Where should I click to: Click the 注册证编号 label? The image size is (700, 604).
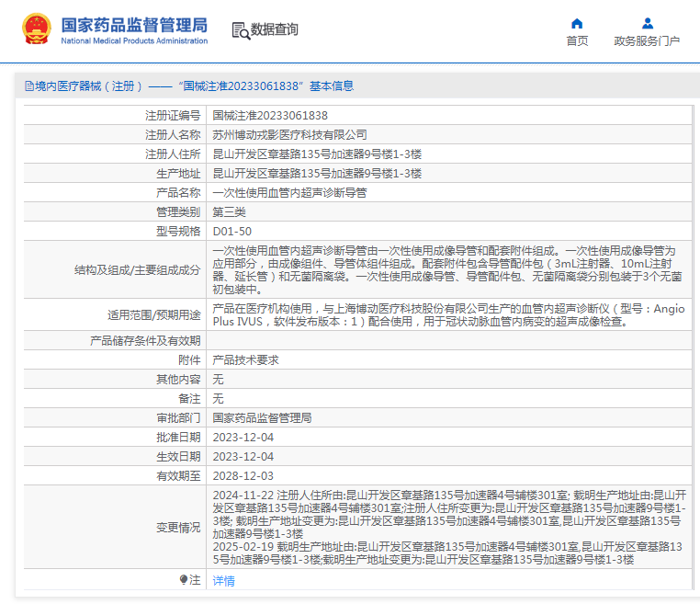[x=173, y=116]
